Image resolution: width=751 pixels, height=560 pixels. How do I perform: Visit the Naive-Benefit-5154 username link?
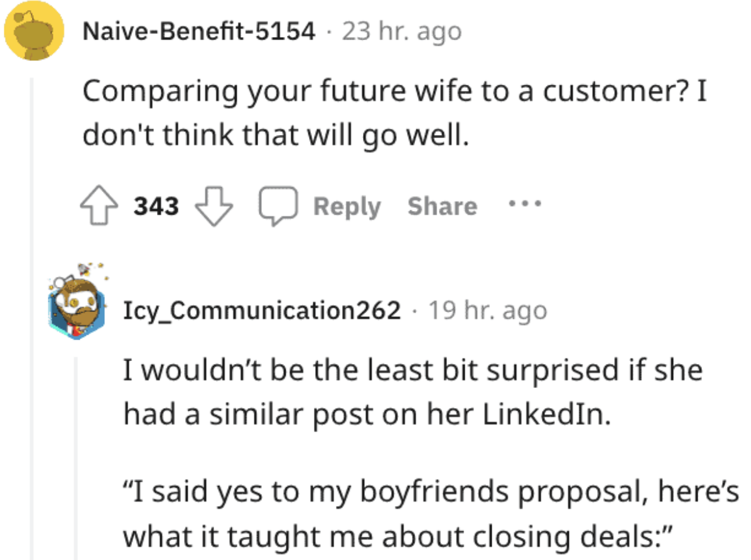tap(198, 30)
